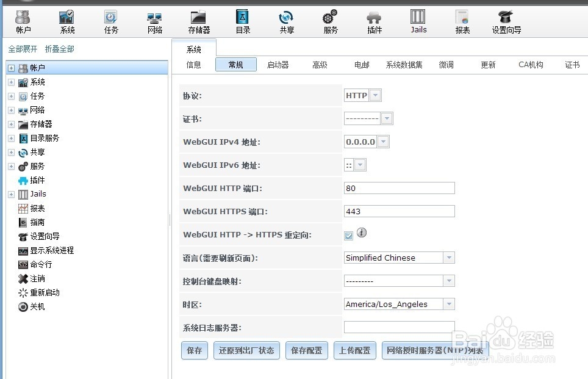
Task: Focus the WebGUI HTTP 端口 field
Action: [x=400, y=188]
